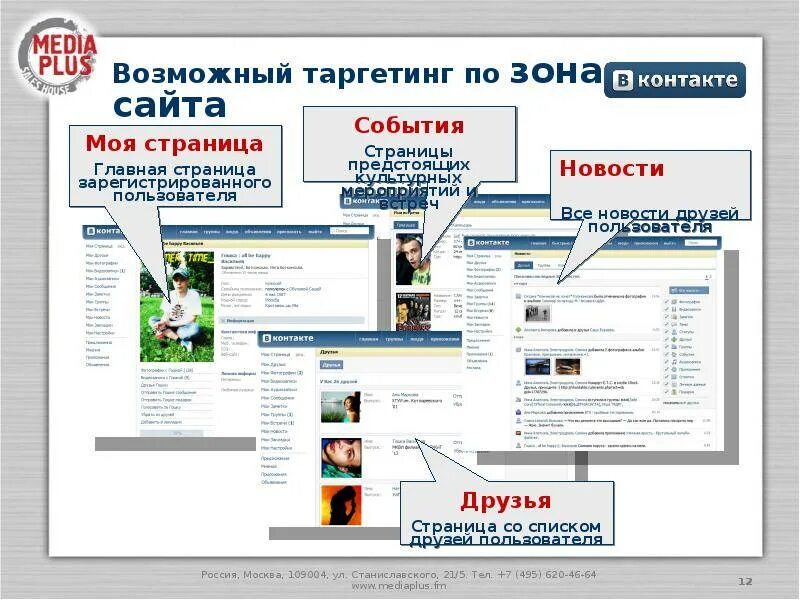The width and height of the screenshot is (800, 600).
Task: Click 'Убрать из друзей' link under profile photo
Action: [x=158, y=415]
